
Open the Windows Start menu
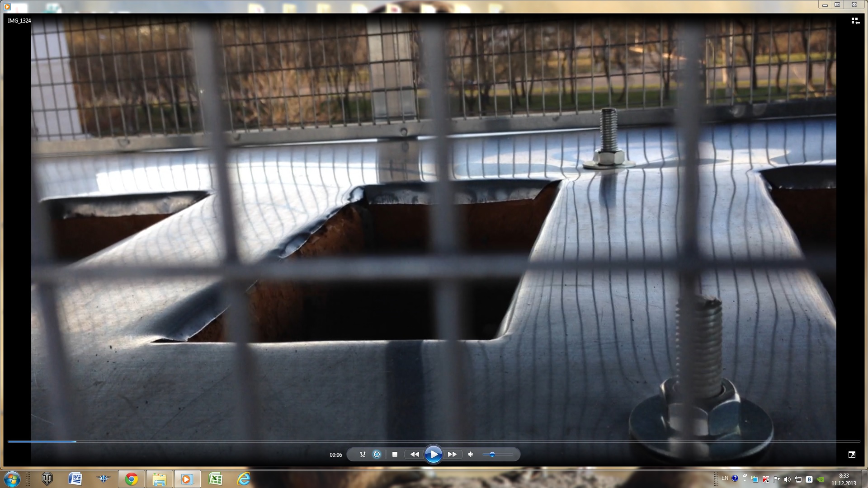click(x=12, y=479)
